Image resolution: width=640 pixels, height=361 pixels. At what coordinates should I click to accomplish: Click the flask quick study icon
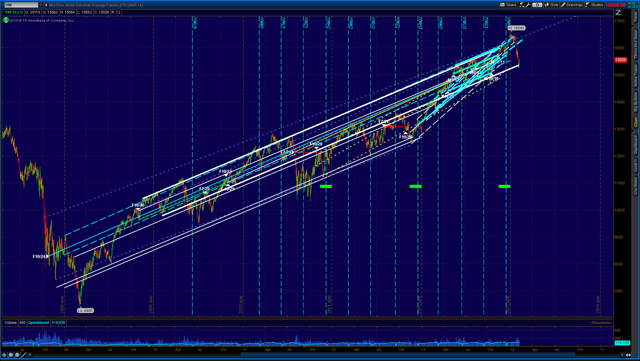pos(522,5)
